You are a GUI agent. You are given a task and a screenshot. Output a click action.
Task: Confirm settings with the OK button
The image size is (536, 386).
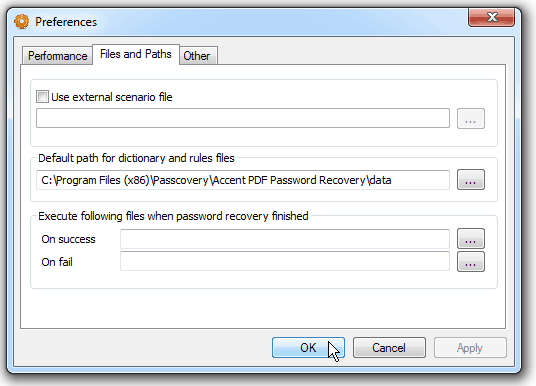tap(308, 348)
